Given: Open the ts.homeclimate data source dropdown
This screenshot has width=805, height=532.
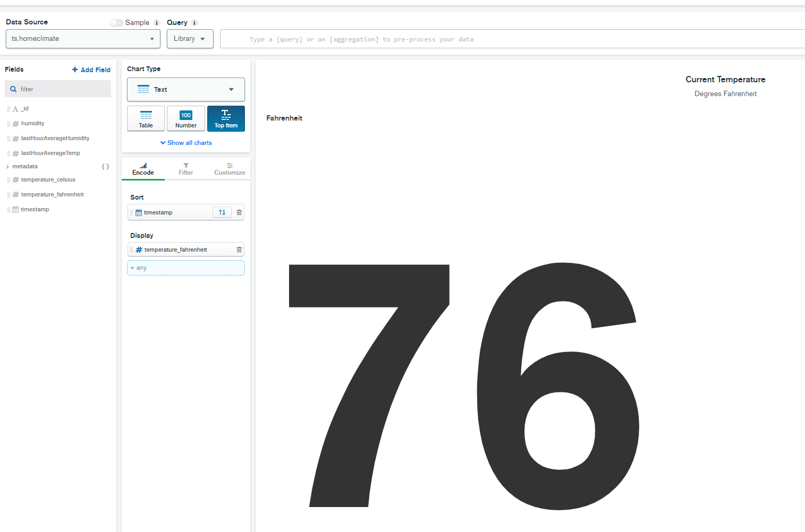Looking at the screenshot, I should click(x=83, y=39).
